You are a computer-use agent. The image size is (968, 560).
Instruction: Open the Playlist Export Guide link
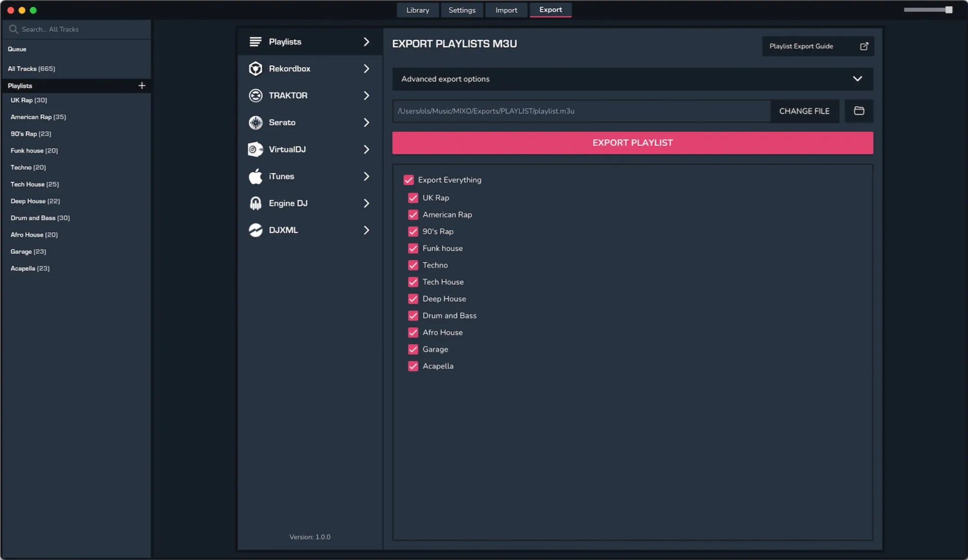[817, 46]
